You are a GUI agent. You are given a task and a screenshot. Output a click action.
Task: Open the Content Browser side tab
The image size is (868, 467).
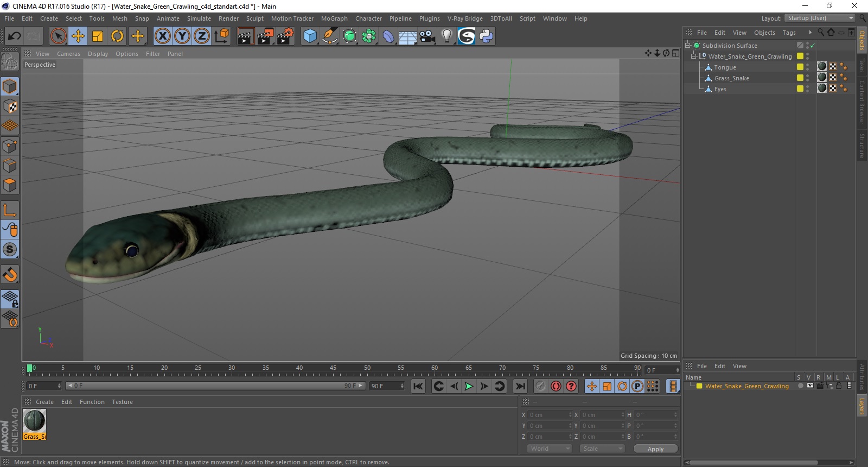click(x=861, y=102)
